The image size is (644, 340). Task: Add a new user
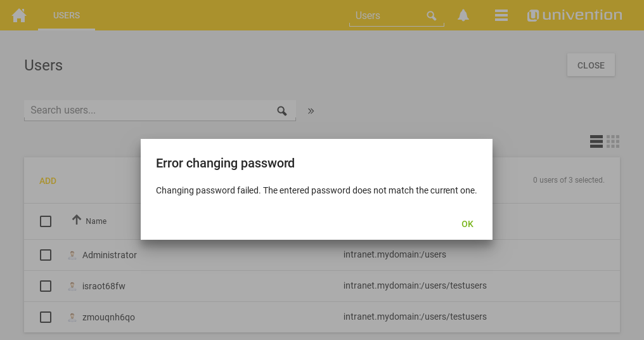(48, 181)
